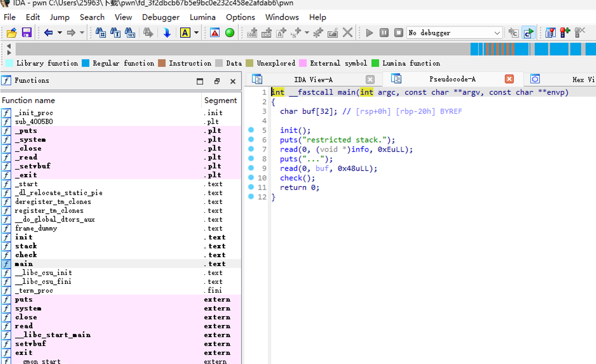Sort by the Function name column header
Viewport: 596px width, 364px height.
pyautogui.click(x=101, y=100)
